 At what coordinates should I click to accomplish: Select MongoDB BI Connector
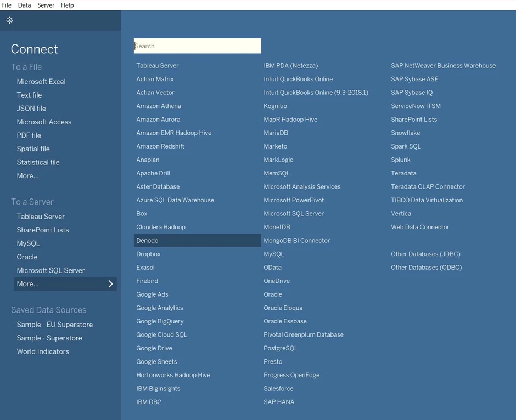[x=296, y=241]
